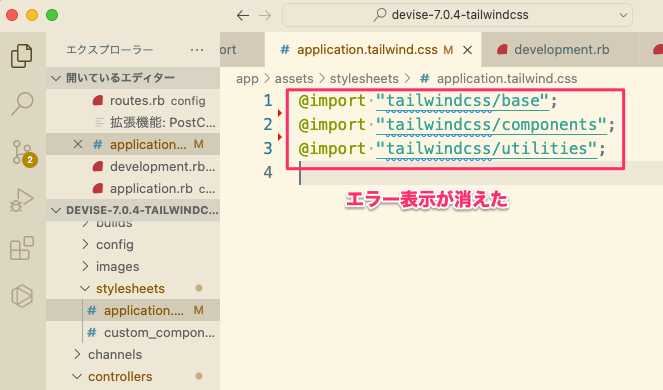Screen dimensions: 663x390
Task: Open application.rb in open editors list
Action: click(x=133, y=189)
